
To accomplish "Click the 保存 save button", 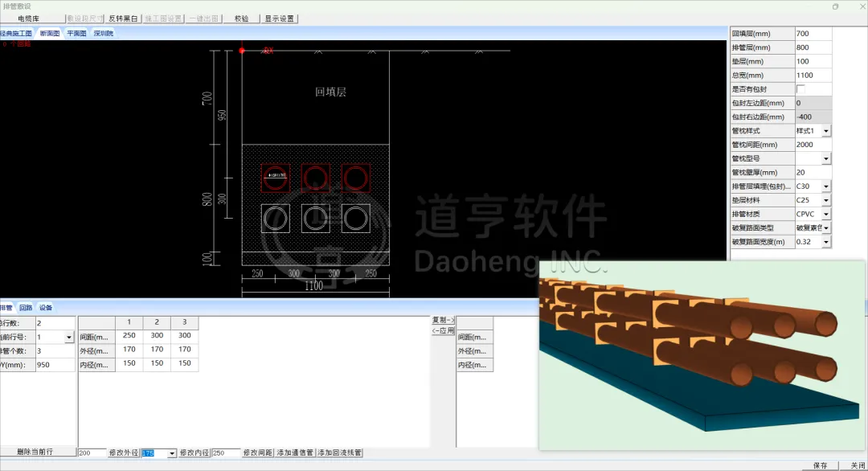I will click(x=820, y=465).
